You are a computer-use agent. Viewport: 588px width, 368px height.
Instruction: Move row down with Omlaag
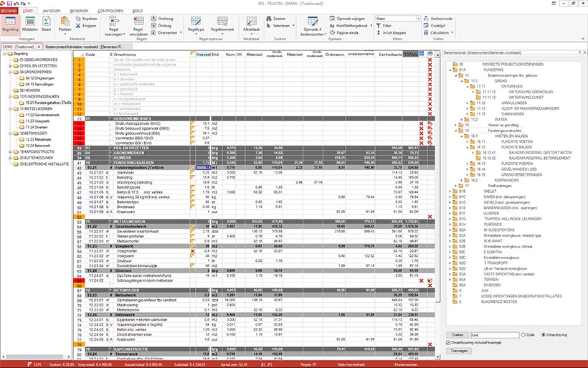(x=161, y=26)
